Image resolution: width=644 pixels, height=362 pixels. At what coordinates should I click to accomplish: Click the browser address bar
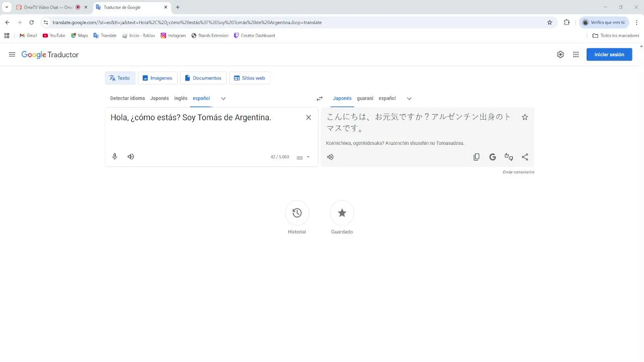[x=297, y=23]
